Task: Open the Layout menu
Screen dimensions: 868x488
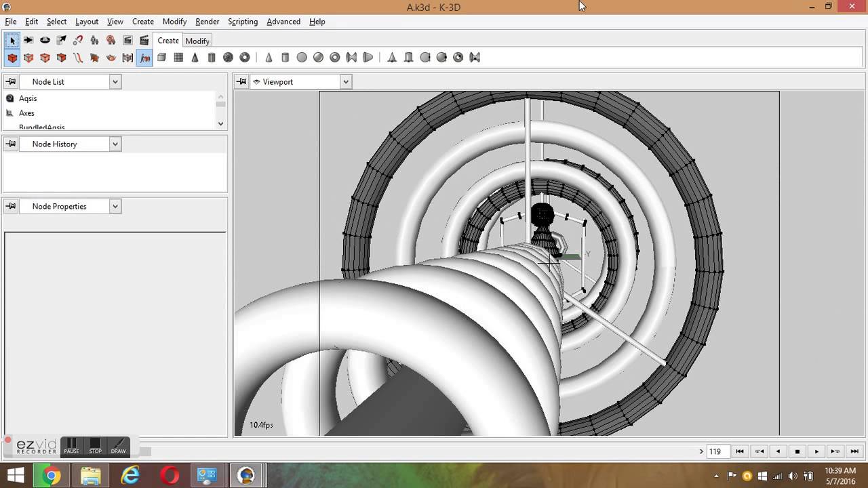Action: coord(87,22)
